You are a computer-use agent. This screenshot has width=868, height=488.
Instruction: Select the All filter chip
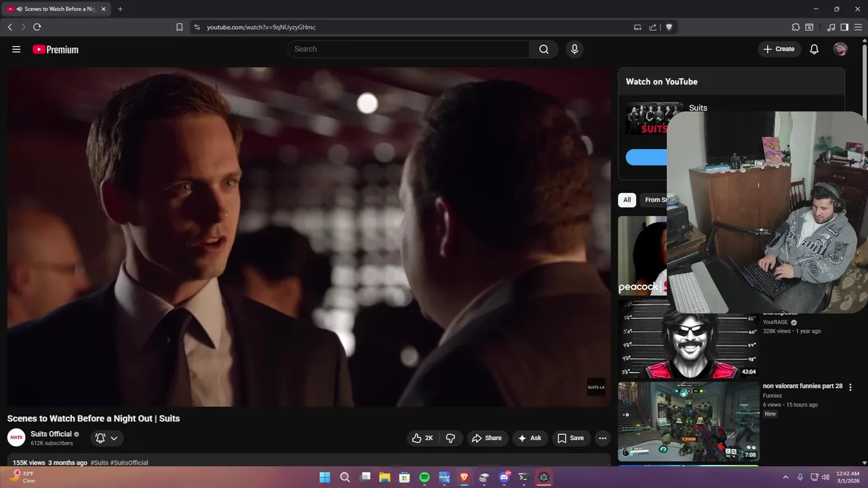tap(627, 200)
